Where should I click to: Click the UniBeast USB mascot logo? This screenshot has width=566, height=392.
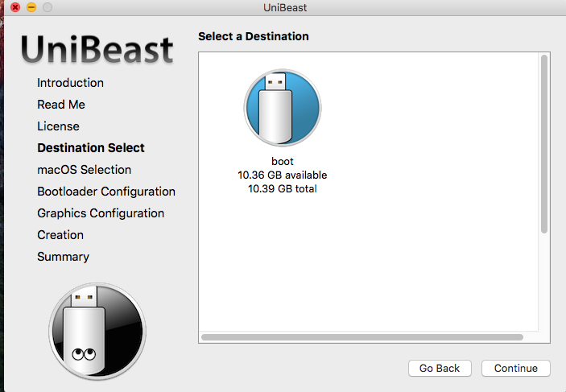[97, 332]
